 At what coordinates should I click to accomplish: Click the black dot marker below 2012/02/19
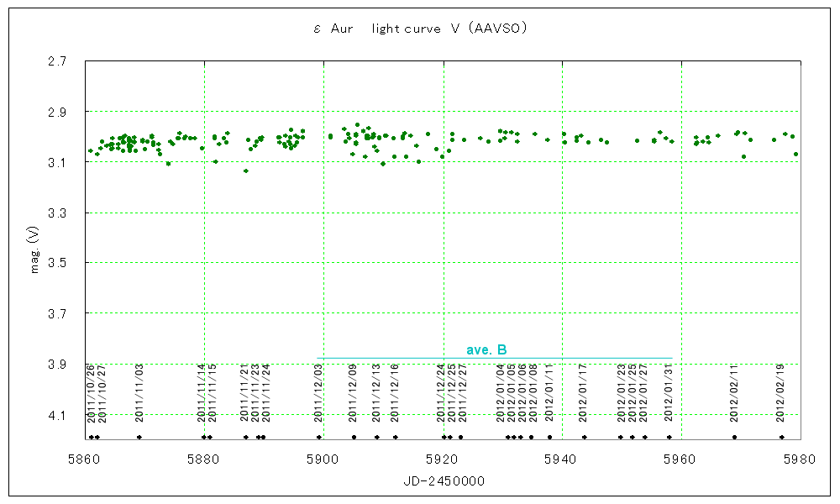tap(781, 437)
